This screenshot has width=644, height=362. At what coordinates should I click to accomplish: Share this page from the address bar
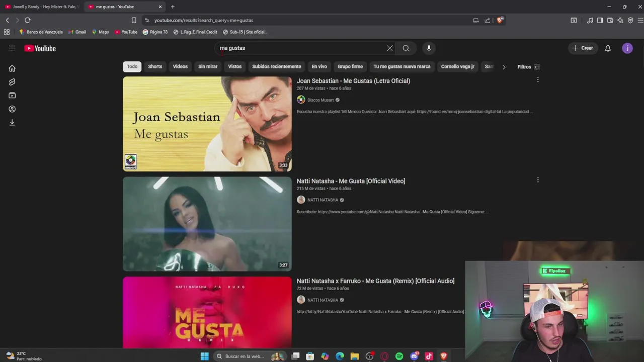(487, 20)
